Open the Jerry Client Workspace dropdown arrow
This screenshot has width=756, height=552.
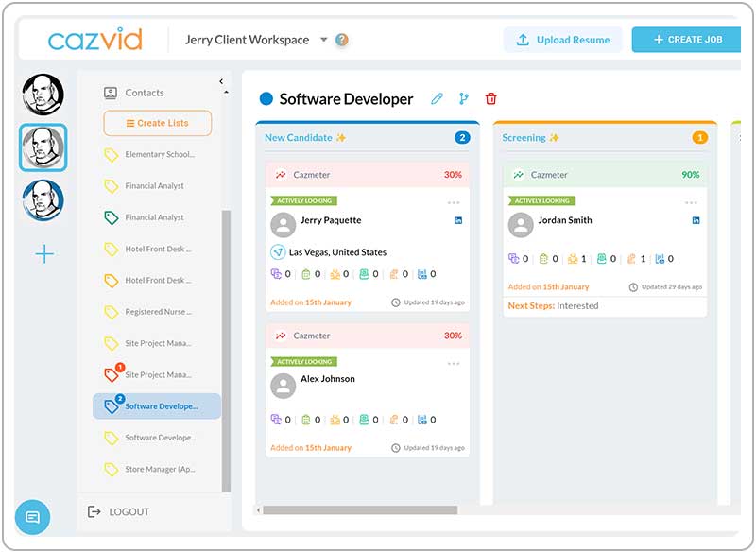(x=324, y=40)
